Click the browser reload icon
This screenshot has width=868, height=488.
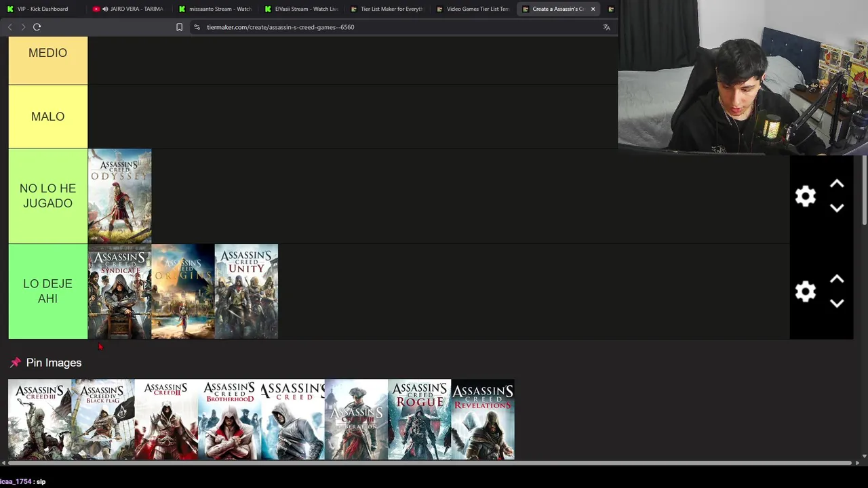click(37, 27)
